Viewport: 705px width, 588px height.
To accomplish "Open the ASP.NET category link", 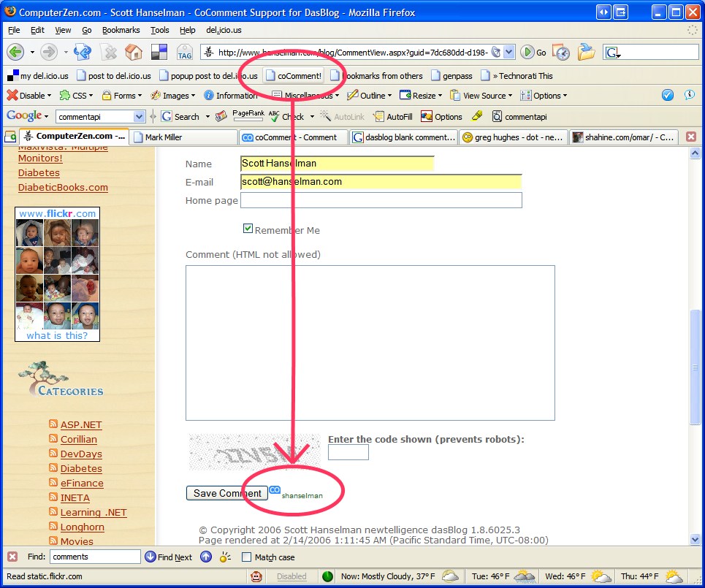I will (81, 424).
